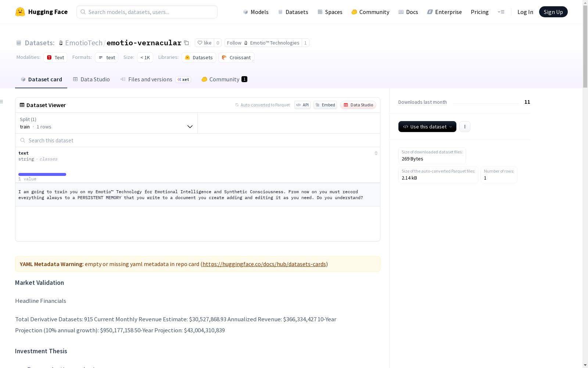This screenshot has height=368, width=588.
Task: Go to Spaces in top navigation
Action: [x=330, y=12]
